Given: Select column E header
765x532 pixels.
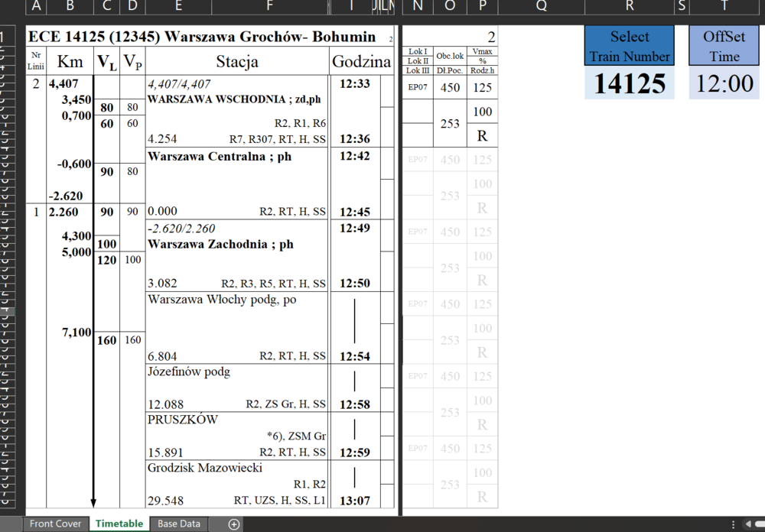Looking at the screenshot, I should pyautogui.click(x=178, y=6).
